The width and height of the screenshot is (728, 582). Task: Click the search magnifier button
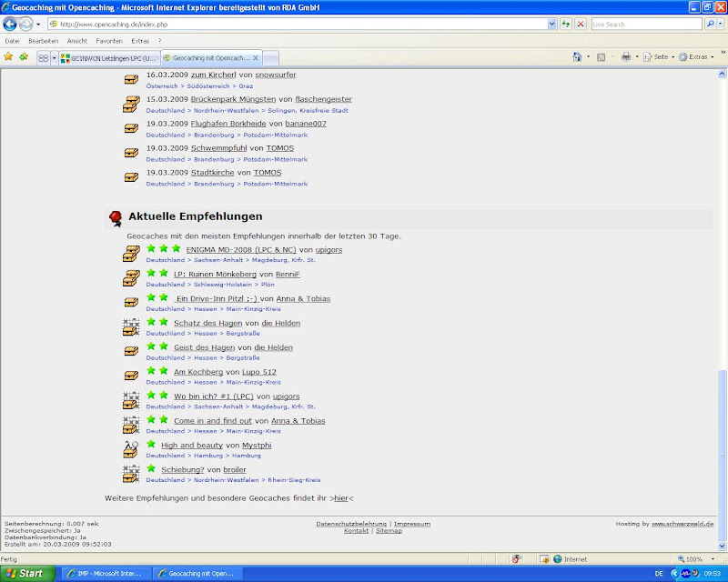(710, 25)
